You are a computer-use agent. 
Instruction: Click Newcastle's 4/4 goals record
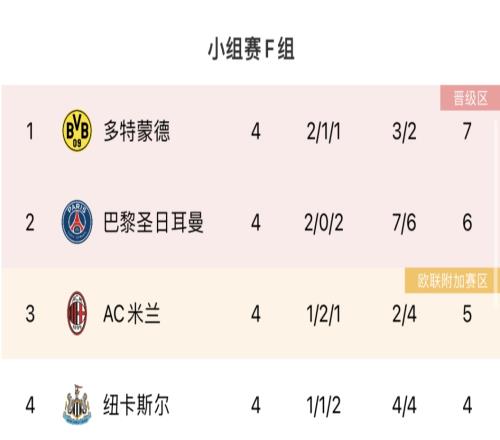[404, 406]
